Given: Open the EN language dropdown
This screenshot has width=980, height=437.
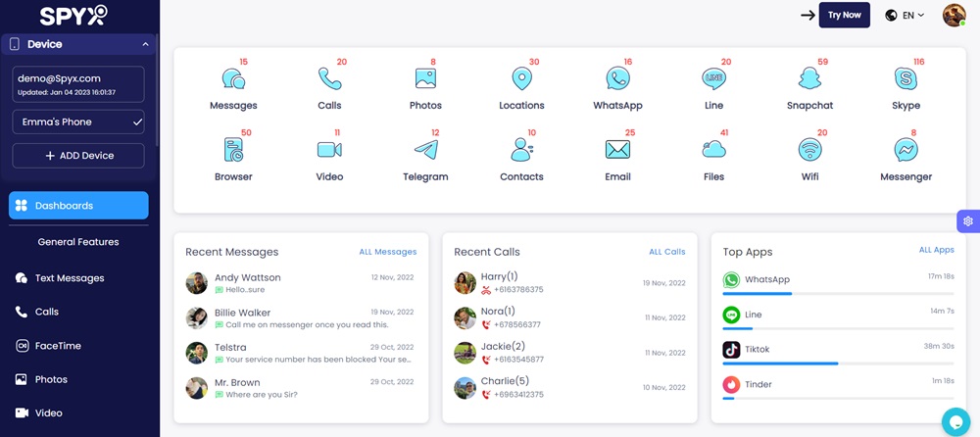Looking at the screenshot, I should pos(905,16).
